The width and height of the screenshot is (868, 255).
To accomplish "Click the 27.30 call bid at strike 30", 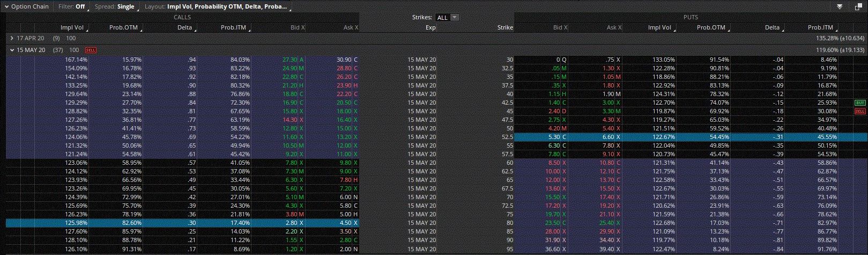I will pos(290,60).
